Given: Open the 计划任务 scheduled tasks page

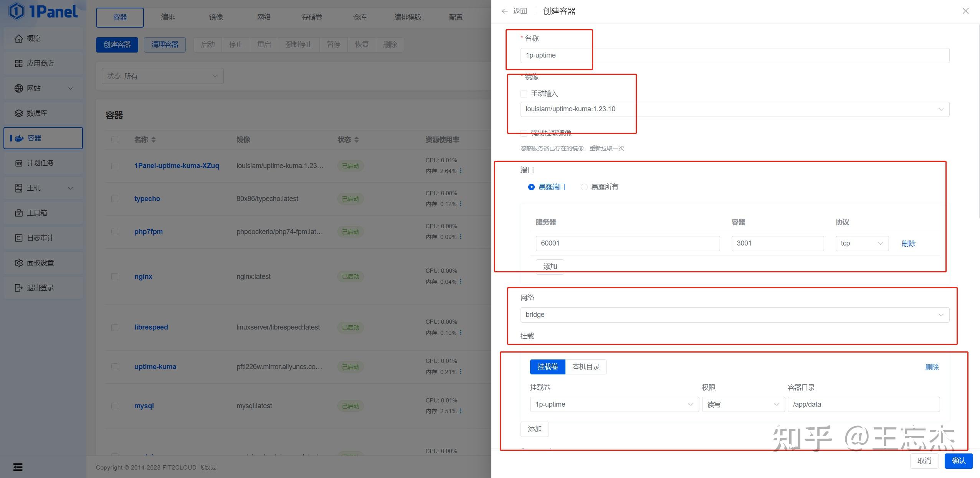Looking at the screenshot, I should click(x=40, y=163).
